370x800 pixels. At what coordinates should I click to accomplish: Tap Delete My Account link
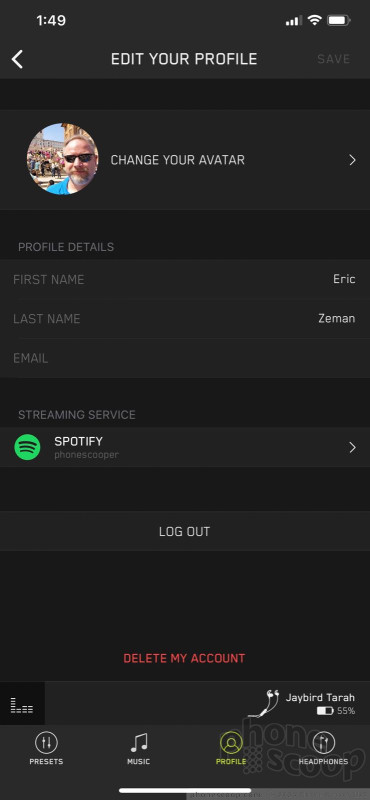point(184,658)
